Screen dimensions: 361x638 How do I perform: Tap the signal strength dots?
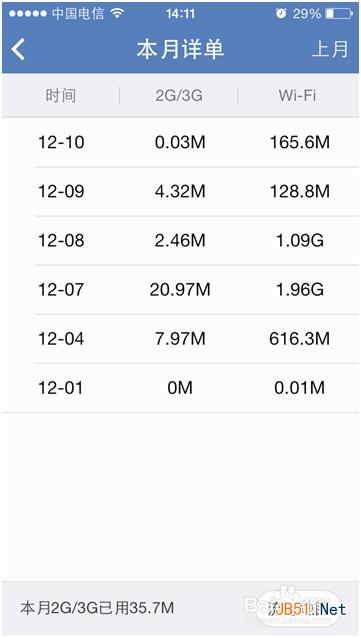coord(28,14)
